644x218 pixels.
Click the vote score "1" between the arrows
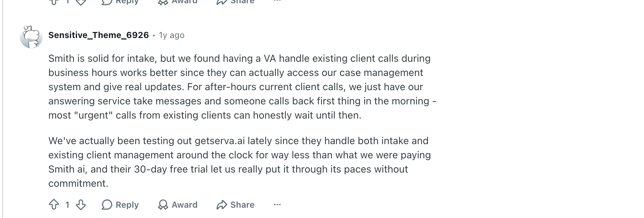click(67, 205)
